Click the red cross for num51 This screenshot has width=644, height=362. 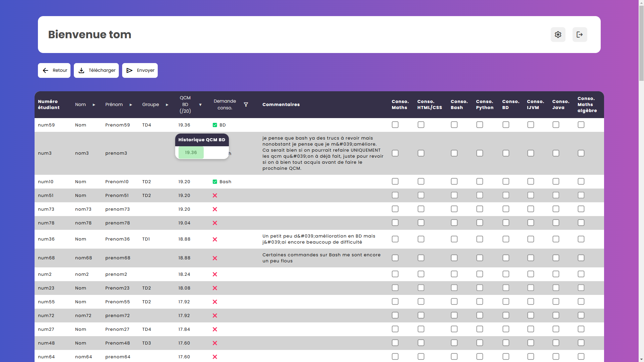(x=215, y=196)
